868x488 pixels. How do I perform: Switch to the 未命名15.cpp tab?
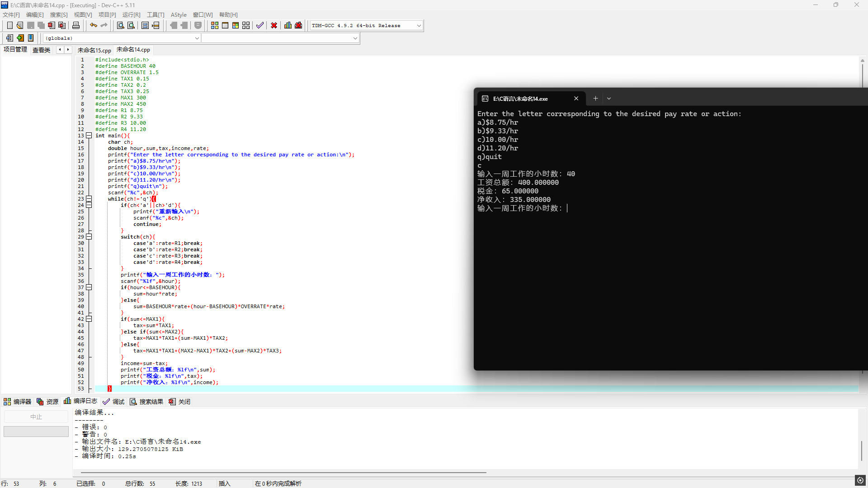(x=94, y=50)
